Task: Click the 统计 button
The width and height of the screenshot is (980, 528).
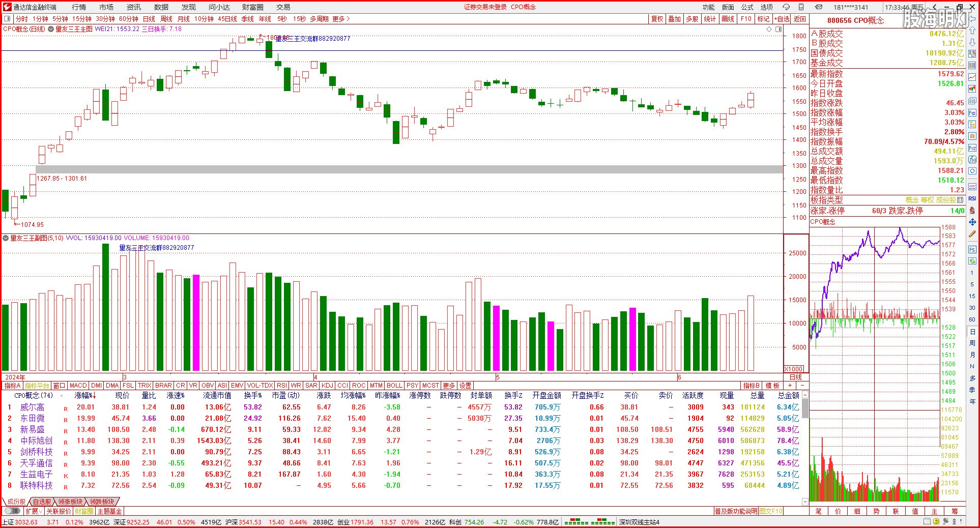Action: point(710,19)
